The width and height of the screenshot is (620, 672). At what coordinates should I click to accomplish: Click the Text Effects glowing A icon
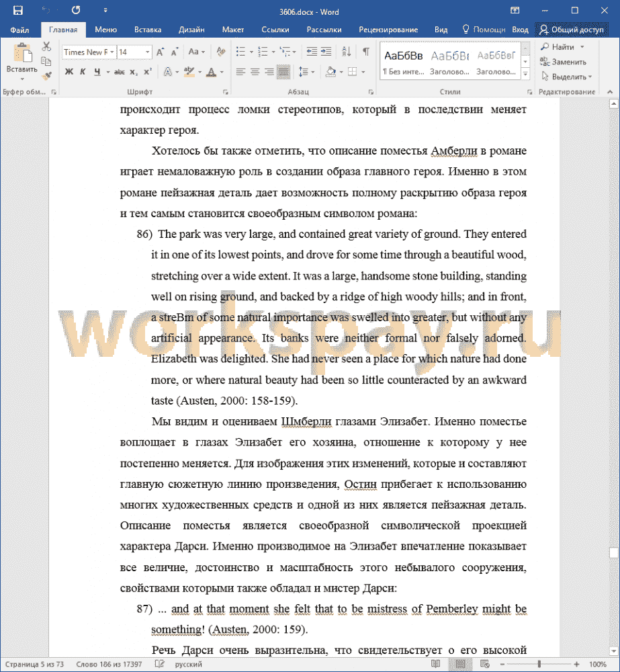(x=168, y=72)
